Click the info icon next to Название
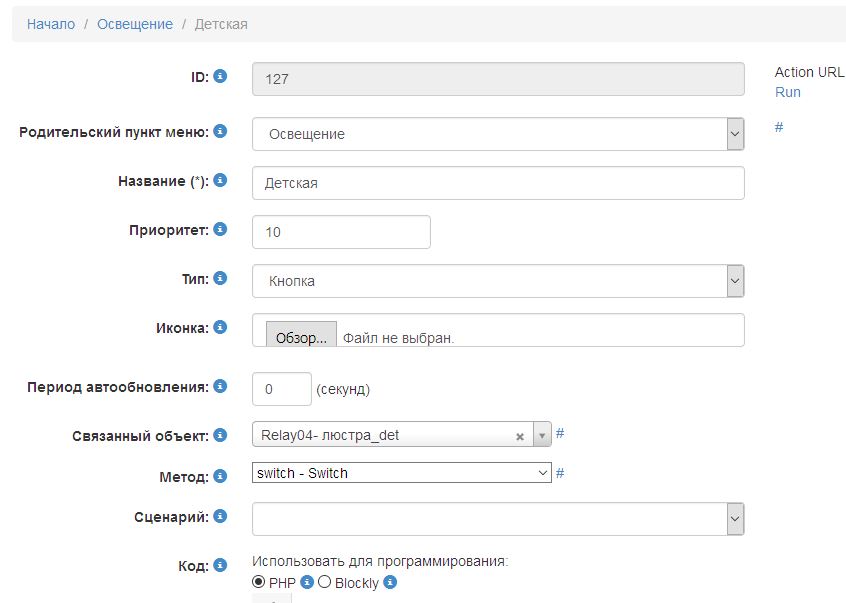The image size is (846, 603). tap(220, 181)
